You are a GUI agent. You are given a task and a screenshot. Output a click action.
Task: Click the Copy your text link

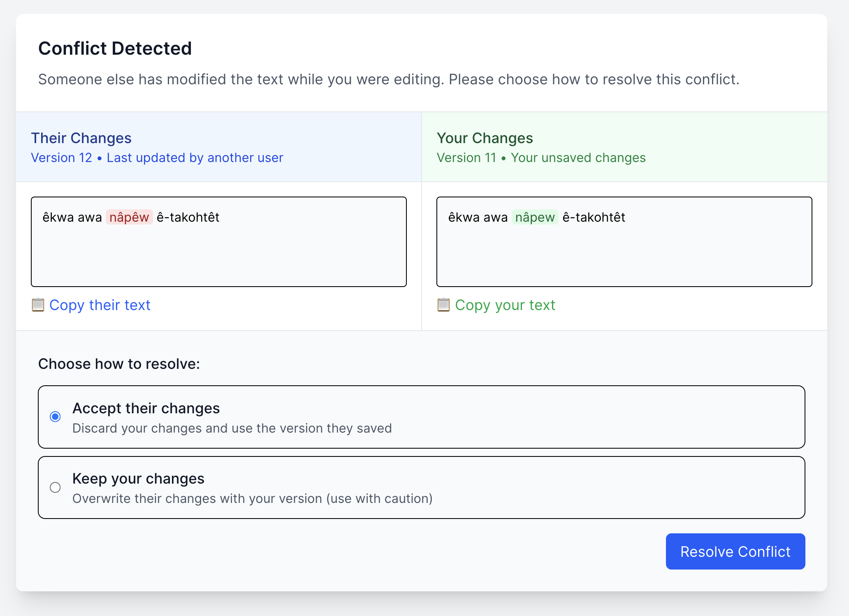click(x=505, y=305)
